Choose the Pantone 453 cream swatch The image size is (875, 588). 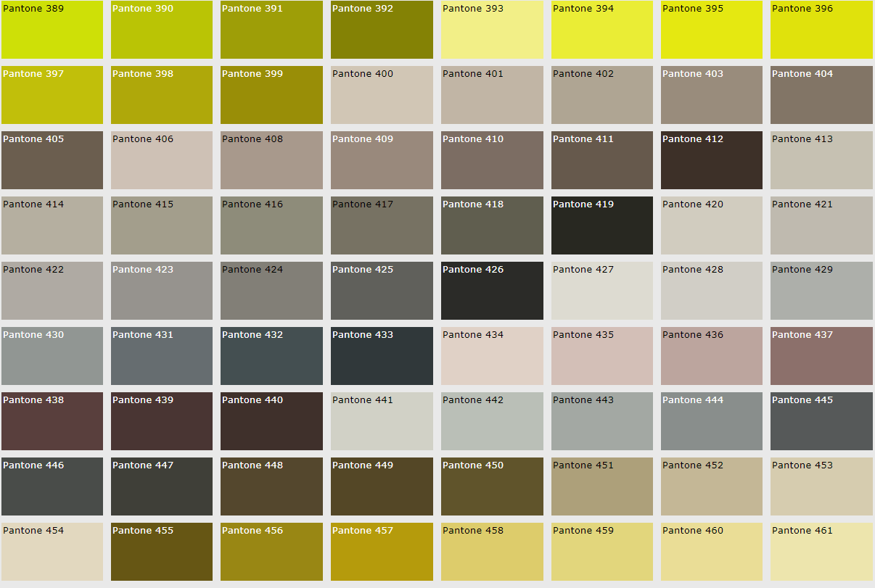pyautogui.click(x=821, y=486)
